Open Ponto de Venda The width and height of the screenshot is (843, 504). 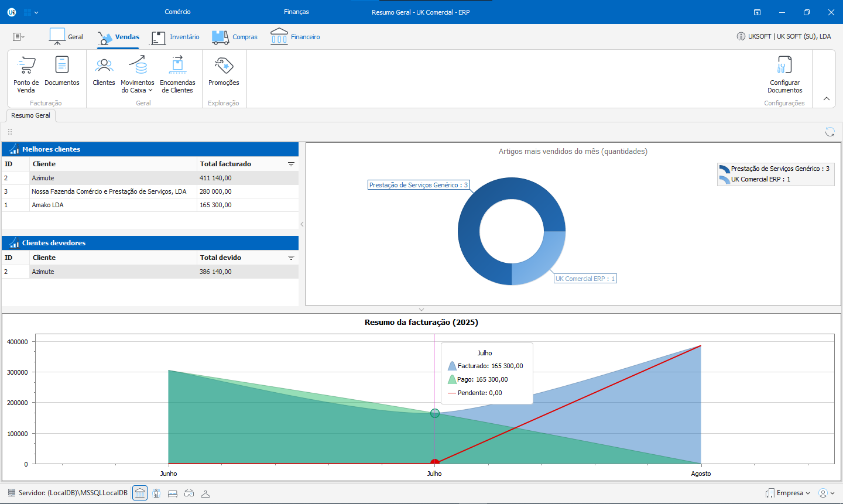pos(26,74)
